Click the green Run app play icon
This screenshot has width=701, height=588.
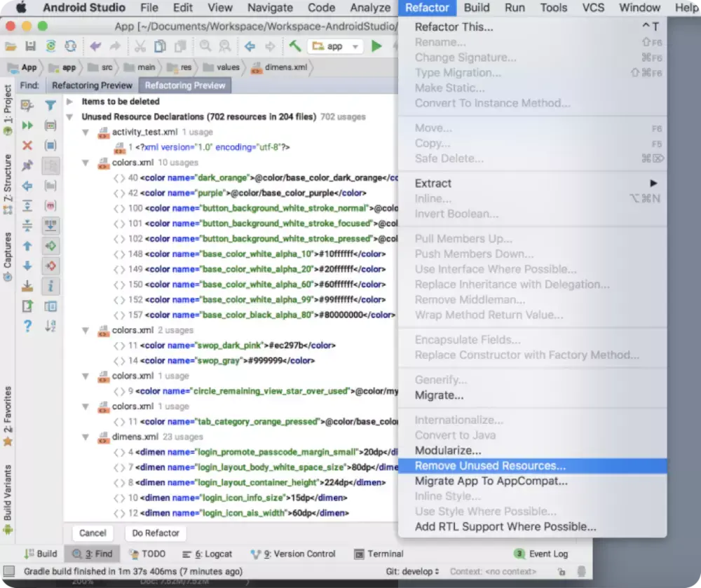tap(376, 46)
